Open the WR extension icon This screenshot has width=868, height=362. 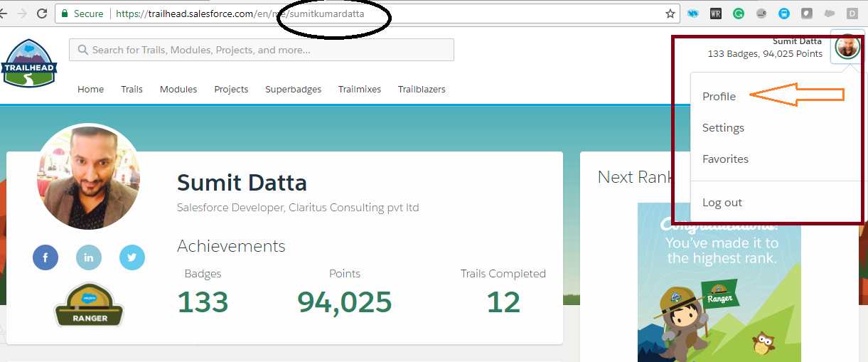pos(716,14)
